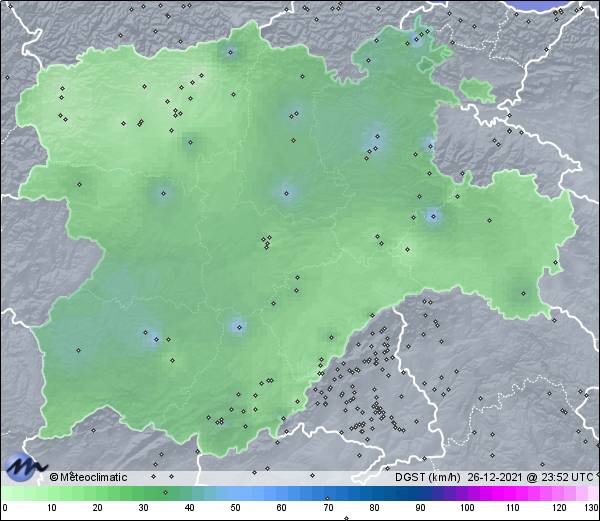The width and height of the screenshot is (600, 521).
Task: Click the scale label 90
Action: [420, 508]
